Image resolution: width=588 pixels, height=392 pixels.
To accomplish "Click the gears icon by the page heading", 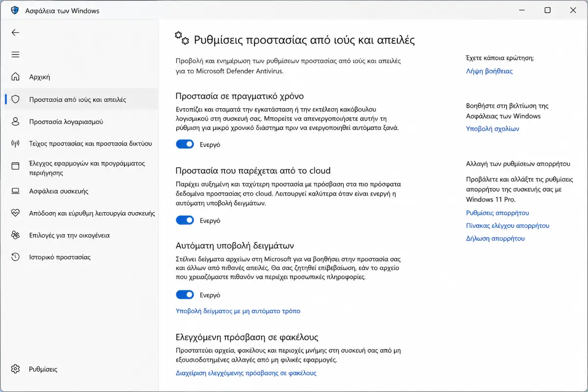I will point(182,38).
